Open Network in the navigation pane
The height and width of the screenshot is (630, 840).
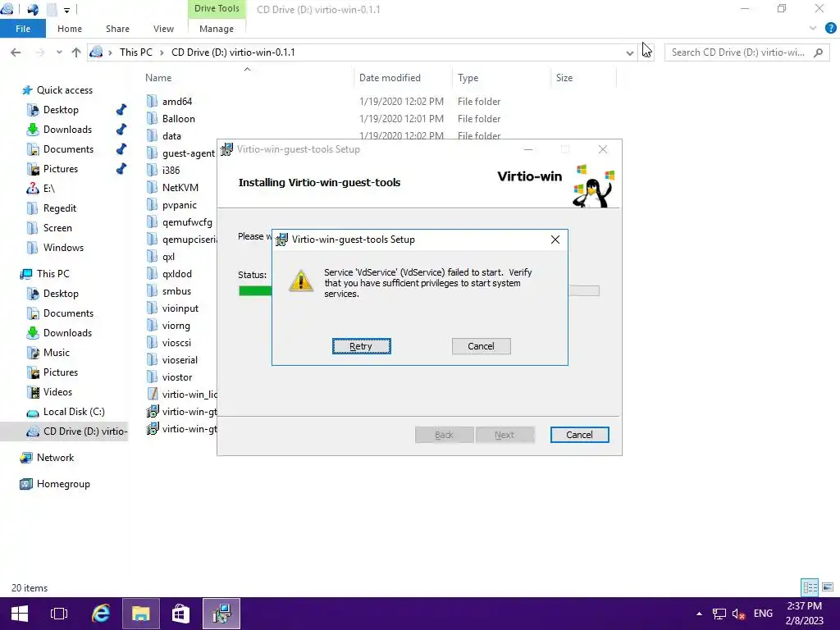point(55,458)
